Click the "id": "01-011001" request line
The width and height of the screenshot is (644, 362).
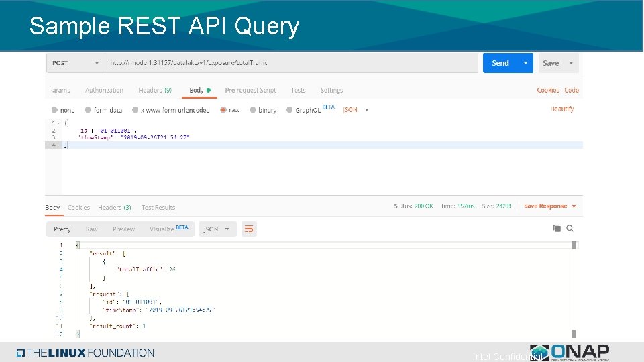107,131
